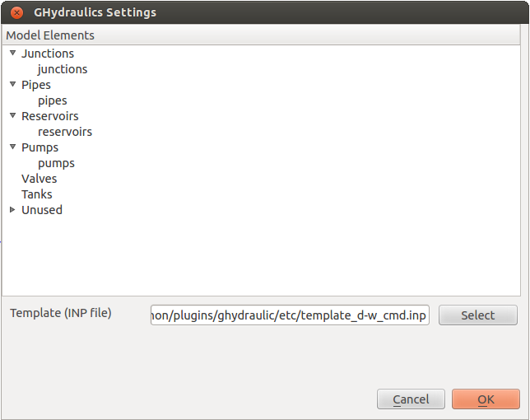This screenshot has height=420, width=530.
Task: Select the junctions layer item
Action: 63,69
